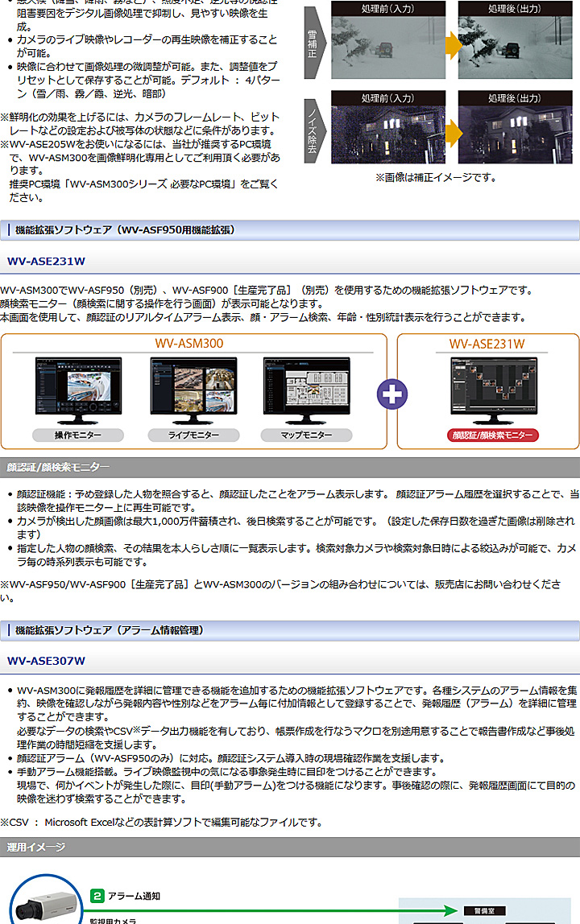The width and height of the screenshot is (580, 924).
Task: Click the マップモニター label pill
Action: (x=306, y=435)
